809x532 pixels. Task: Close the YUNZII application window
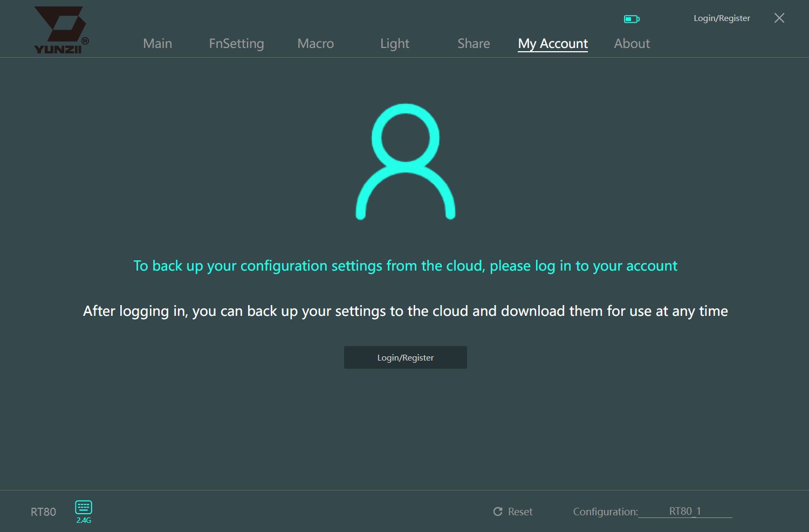pos(779,18)
